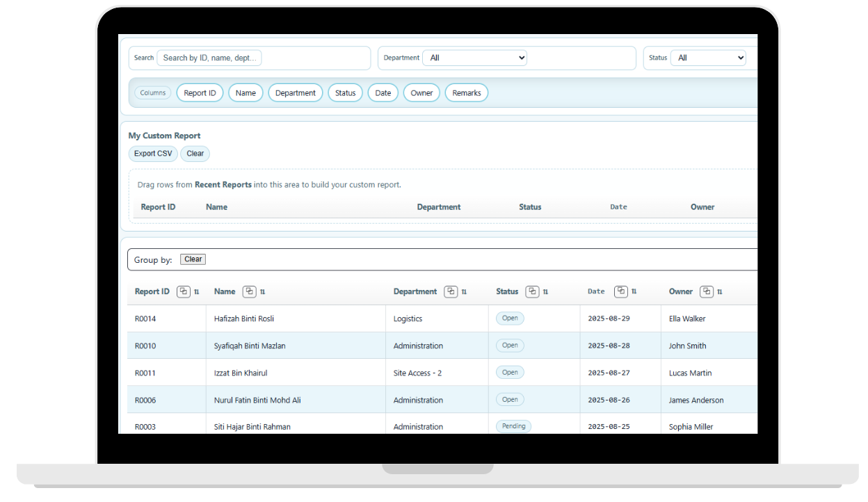Toggle the Remarks column chip
The height and width of the screenshot is (502, 868).
(x=466, y=92)
